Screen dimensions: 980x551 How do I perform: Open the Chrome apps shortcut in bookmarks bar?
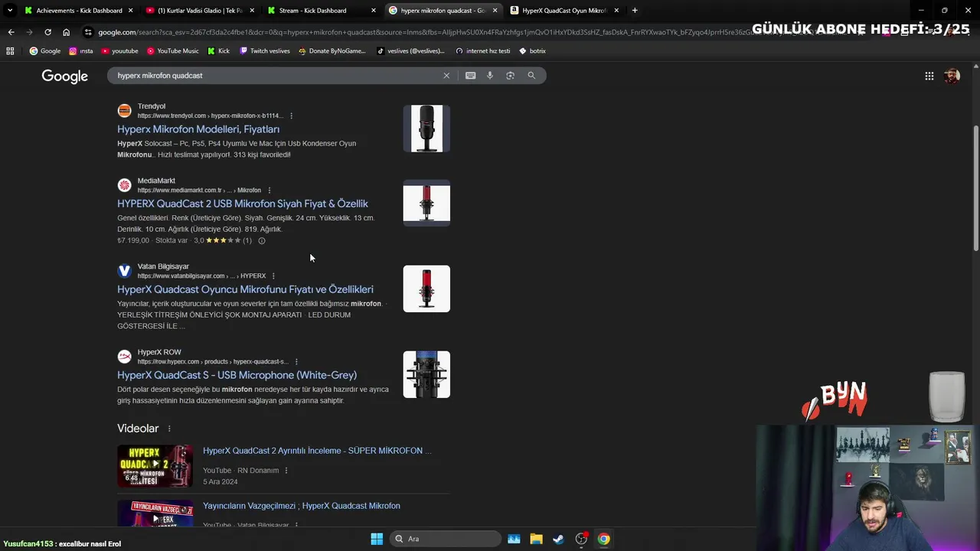(x=10, y=51)
